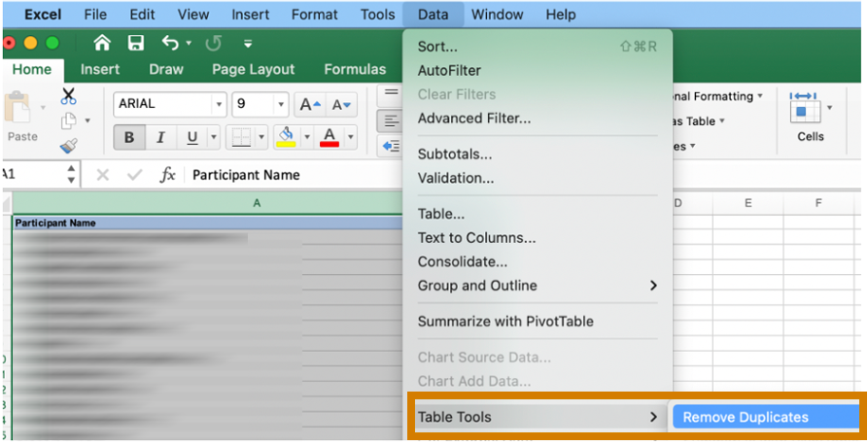Image resolution: width=868 pixels, height=445 pixels.
Task: Choose Summarize with PivotTable
Action: click(x=538, y=321)
